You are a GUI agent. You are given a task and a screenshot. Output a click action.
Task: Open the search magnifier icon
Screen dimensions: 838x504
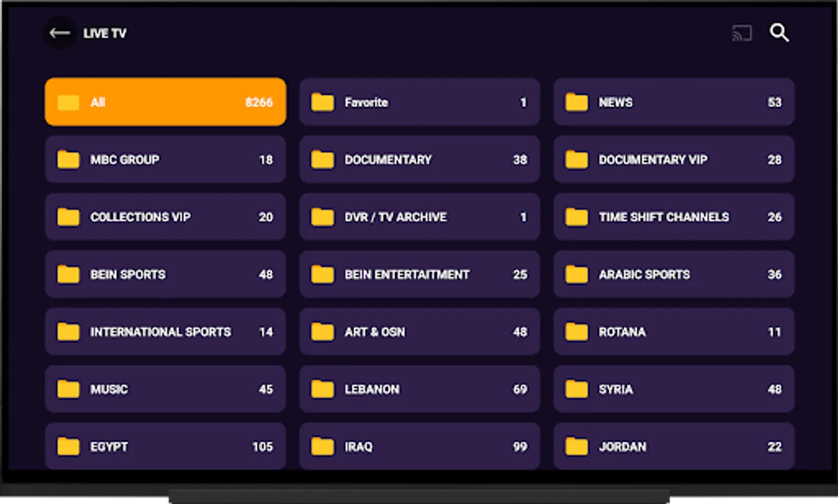[779, 33]
